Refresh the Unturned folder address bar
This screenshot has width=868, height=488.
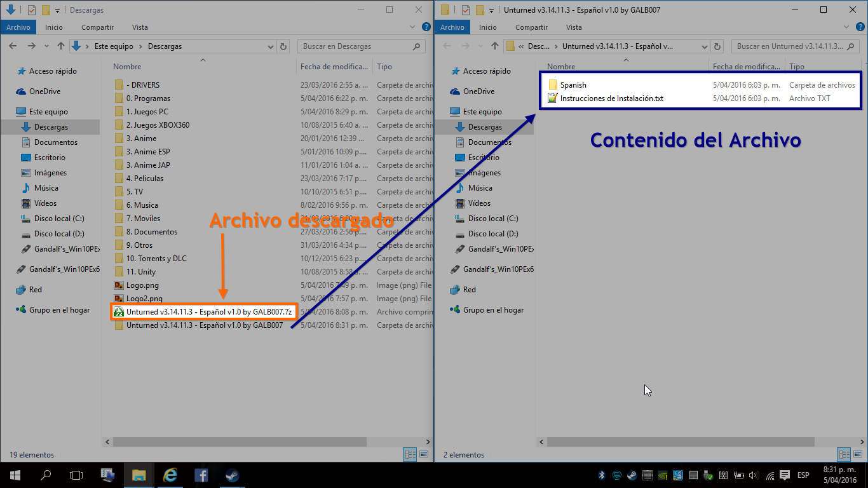pos(719,46)
